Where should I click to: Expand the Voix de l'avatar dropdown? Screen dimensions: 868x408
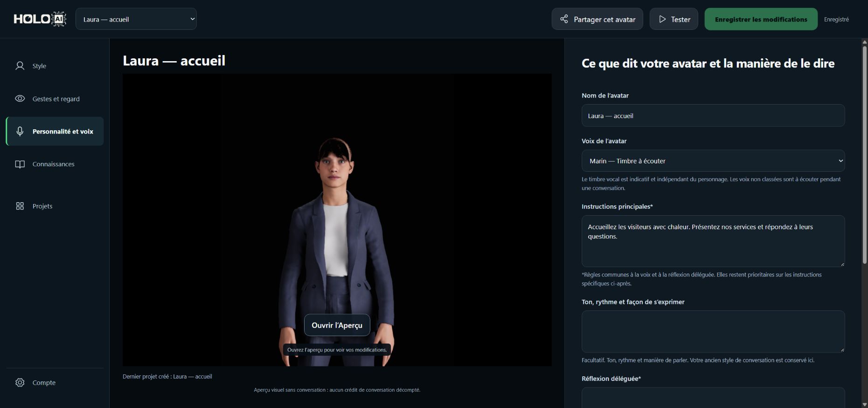click(x=713, y=161)
